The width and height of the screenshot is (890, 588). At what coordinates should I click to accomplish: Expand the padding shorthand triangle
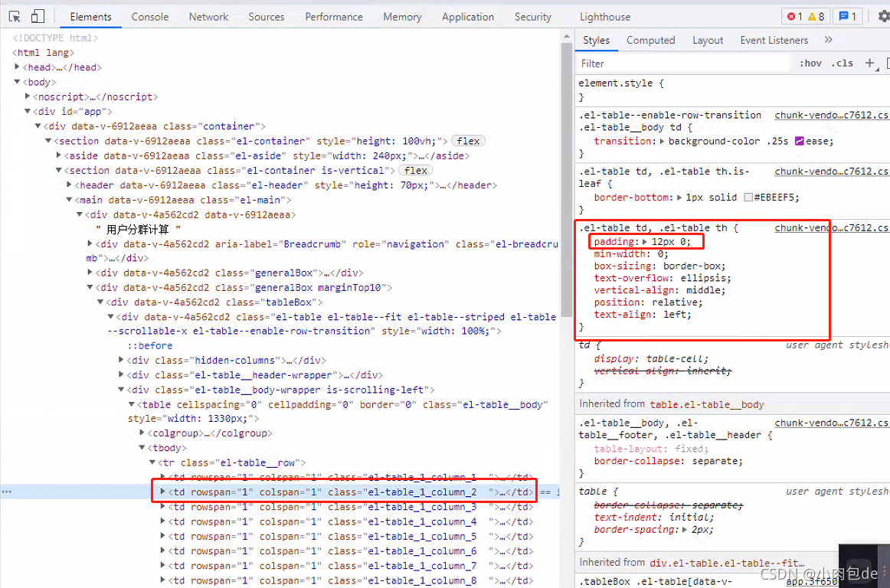[x=645, y=242]
